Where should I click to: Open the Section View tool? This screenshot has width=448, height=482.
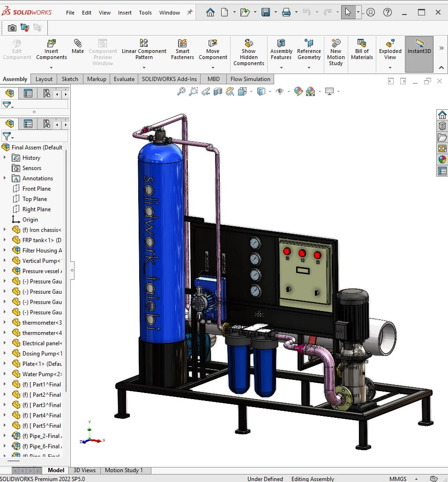click(x=218, y=91)
